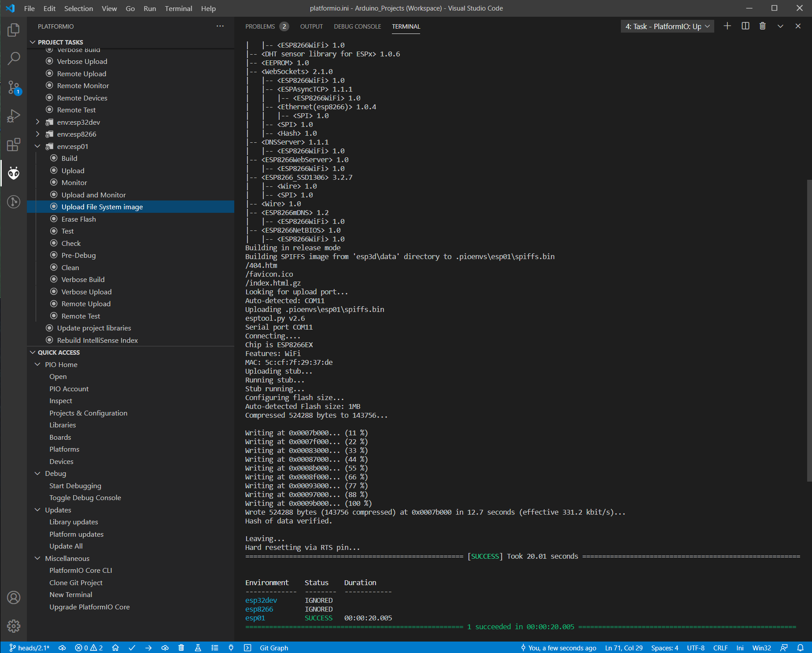Open Projects & Configuration
The width and height of the screenshot is (812, 653).
coord(89,413)
